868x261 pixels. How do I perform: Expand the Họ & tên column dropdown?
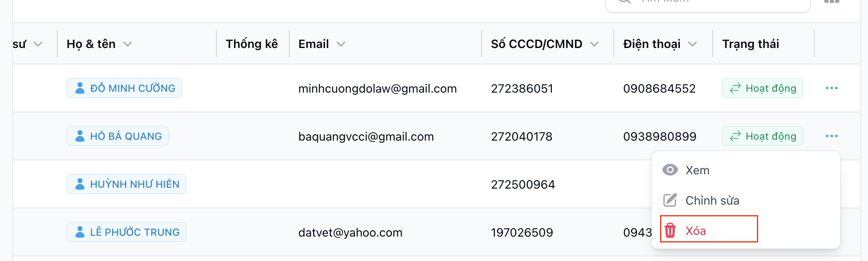(128, 44)
